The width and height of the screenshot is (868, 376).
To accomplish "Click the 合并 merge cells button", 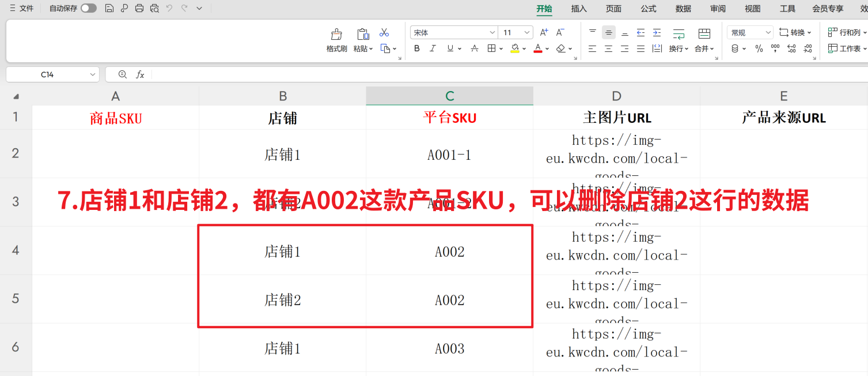I will 704,39.
